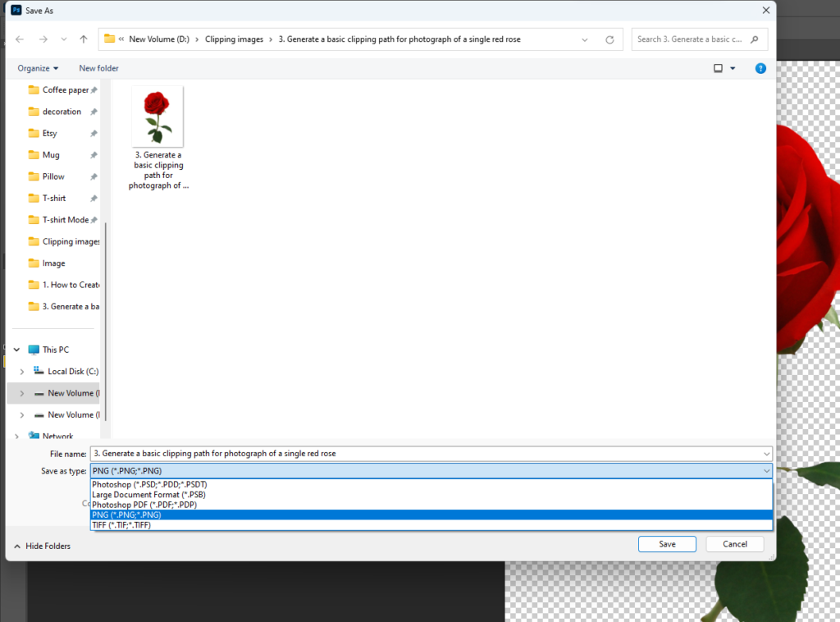Open the Image folder in sidebar
The height and width of the screenshot is (622, 840).
point(47,263)
